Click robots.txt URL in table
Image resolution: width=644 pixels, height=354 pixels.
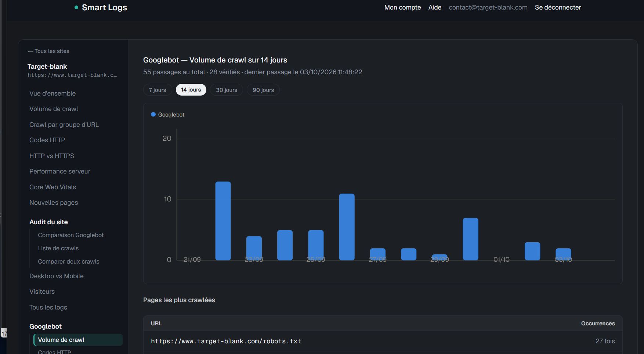pos(226,341)
